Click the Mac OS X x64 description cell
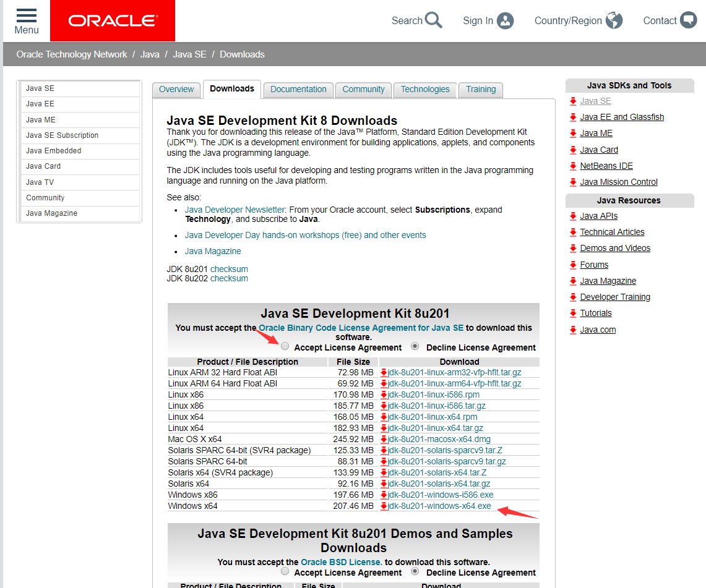The image size is (706, 588). [247, 439]
